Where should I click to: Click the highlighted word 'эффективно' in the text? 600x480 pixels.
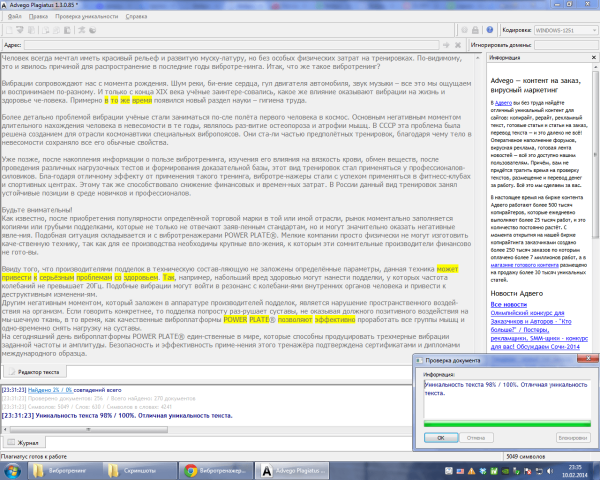pos(335,319)
